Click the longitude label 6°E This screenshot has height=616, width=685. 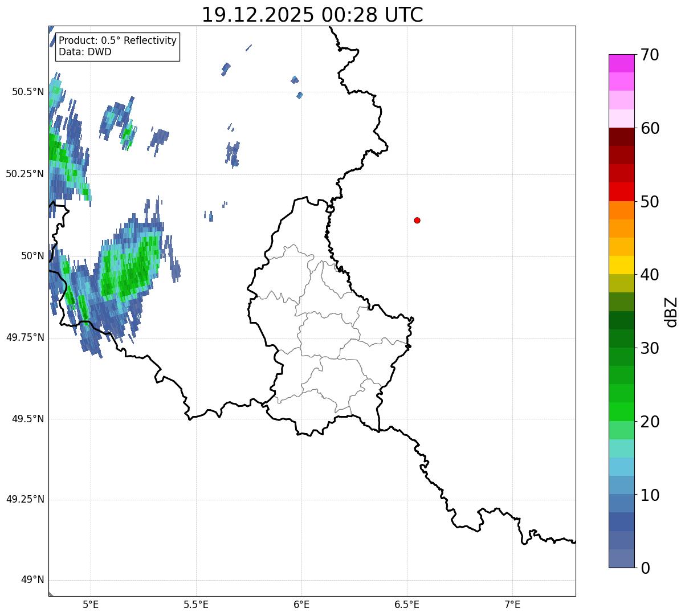click(x=301, y=604)
